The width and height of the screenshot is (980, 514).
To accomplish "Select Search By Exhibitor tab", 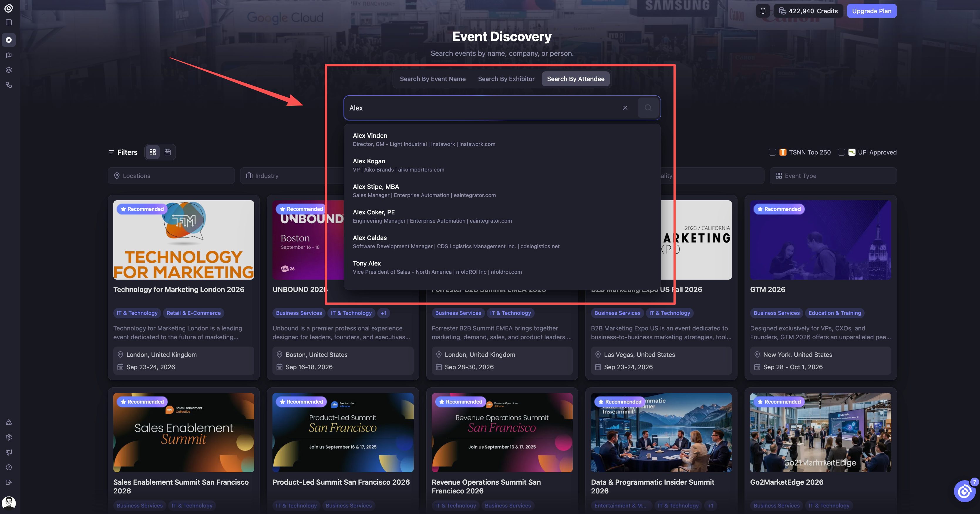I will 506,79.
